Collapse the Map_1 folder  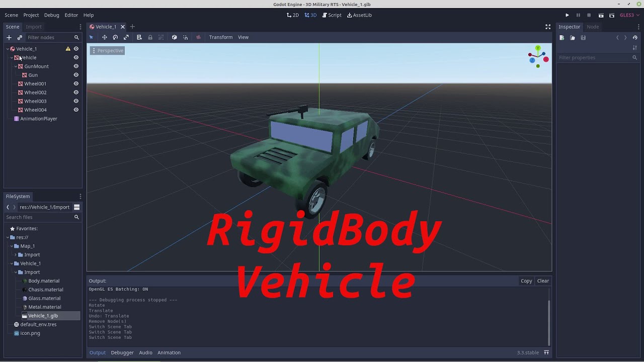click(x=12, y=246)
